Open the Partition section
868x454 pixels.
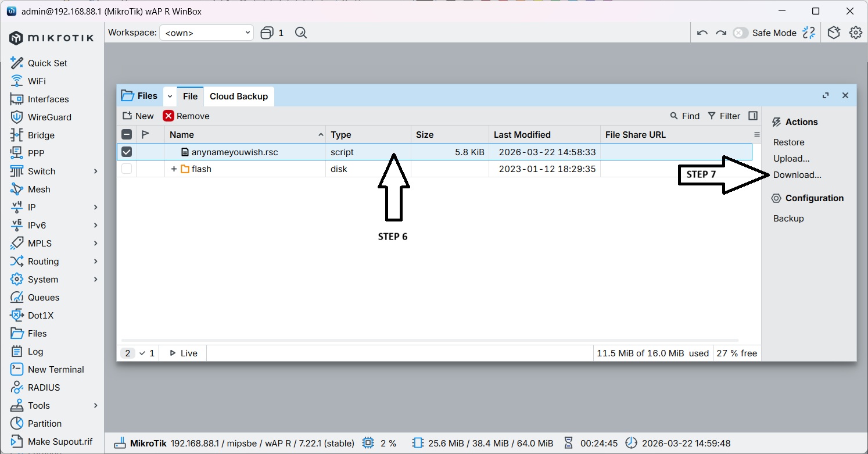(x=44, y=423)
